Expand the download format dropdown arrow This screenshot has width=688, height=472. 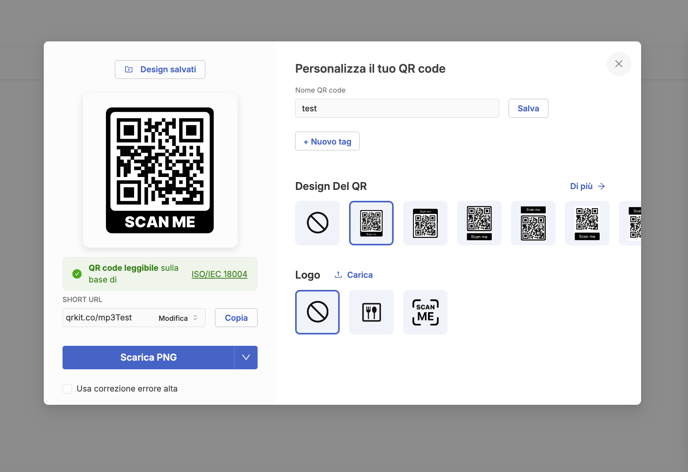tap(246, 358)
